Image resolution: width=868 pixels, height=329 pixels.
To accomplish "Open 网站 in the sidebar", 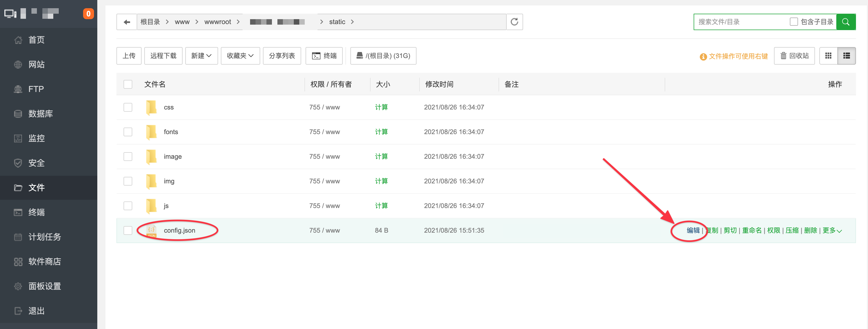I will [49, 64].
